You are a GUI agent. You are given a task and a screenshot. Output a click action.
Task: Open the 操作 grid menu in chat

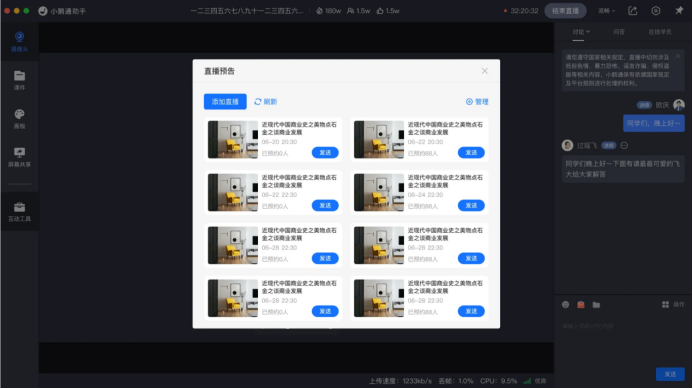click(673, 305)
